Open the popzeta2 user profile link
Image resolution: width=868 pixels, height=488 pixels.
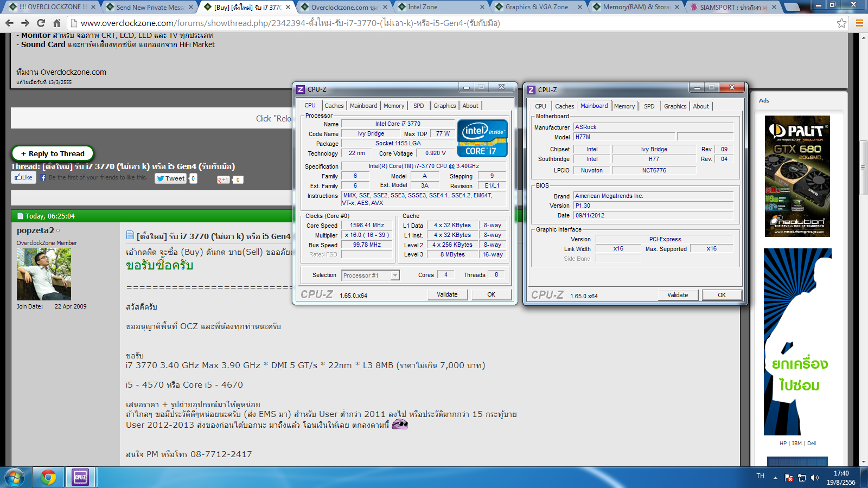coord(35,230)
